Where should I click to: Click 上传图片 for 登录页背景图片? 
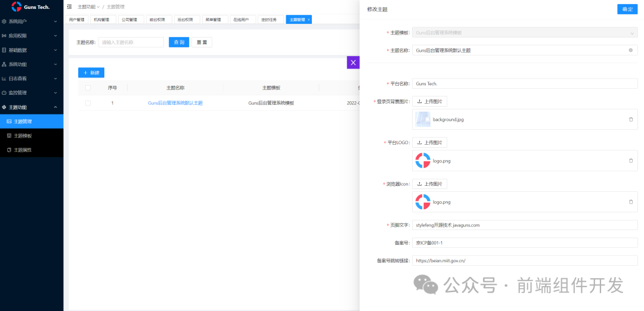429,102
